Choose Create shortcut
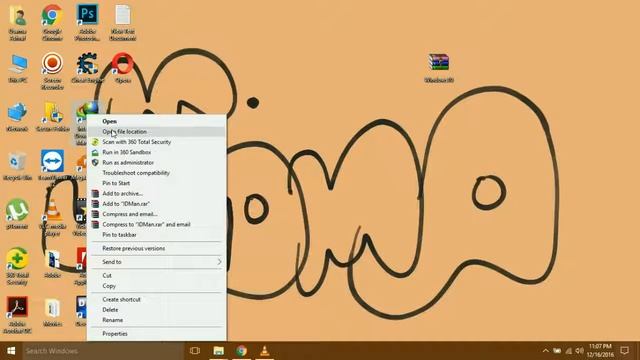640x360 pixels. 157,300
